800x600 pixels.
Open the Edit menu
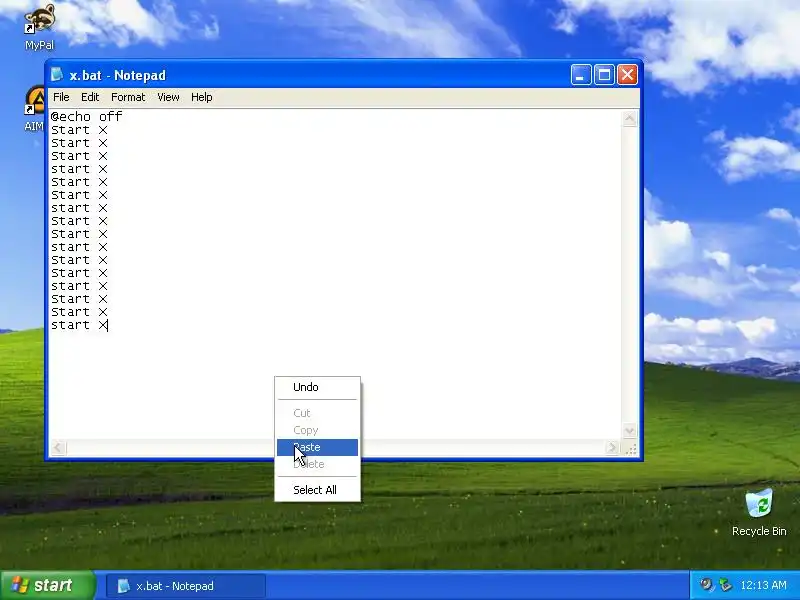click(x=90, y=97)
